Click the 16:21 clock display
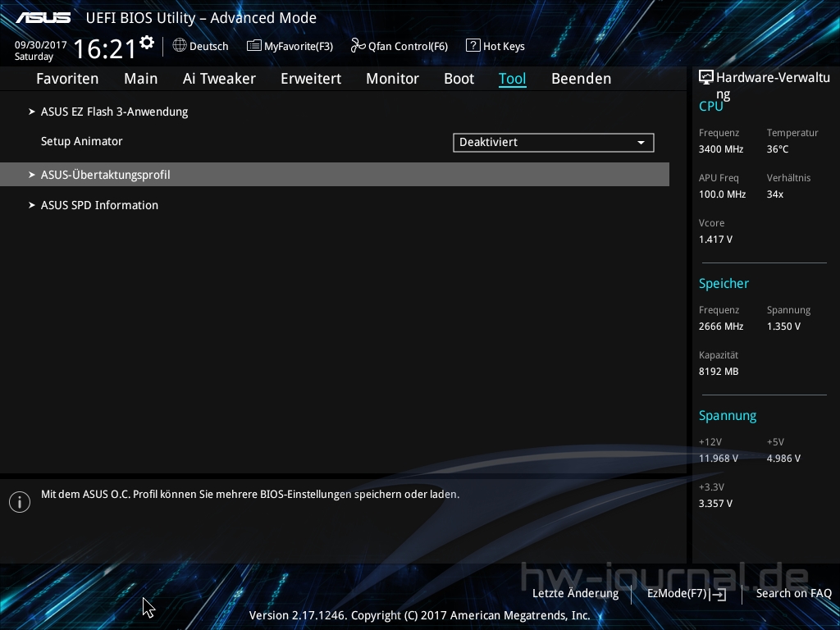This screenshot has width=840, height=630. tap(105, 49)
